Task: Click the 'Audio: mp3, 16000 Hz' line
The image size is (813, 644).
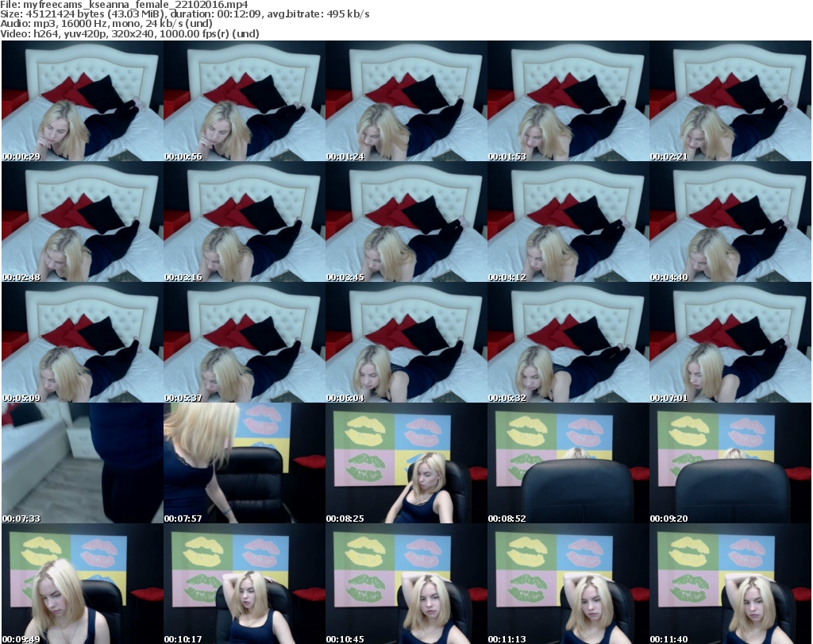Action: (x=106, y=24)
